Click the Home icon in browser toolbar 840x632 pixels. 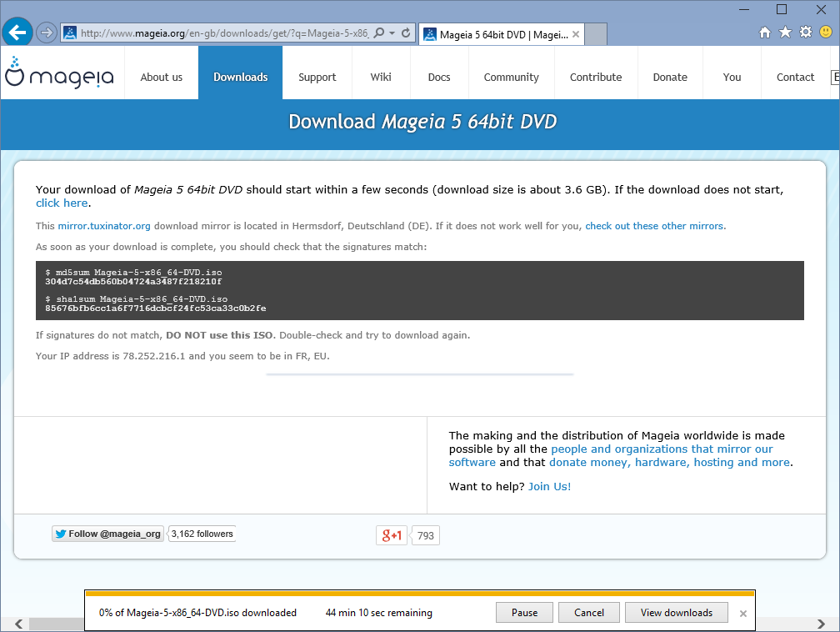[x=765, y=33]
